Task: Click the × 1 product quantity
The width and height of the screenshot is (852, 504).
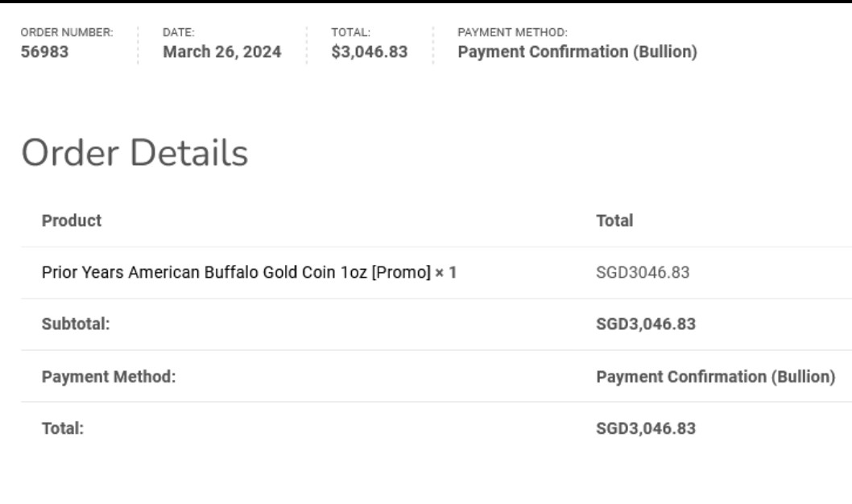Action: [x=446, y=273]
